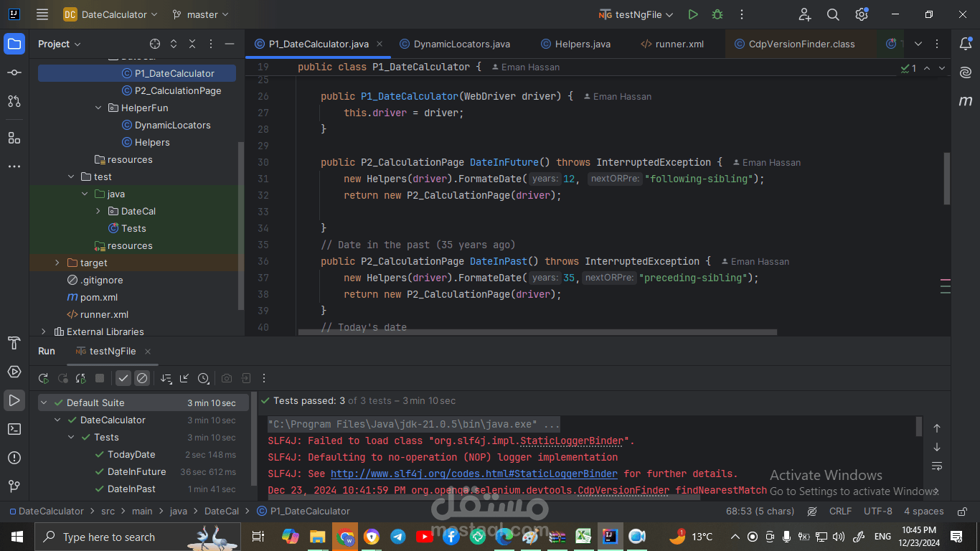This screenshot has height=551, width=980.
Task: Toggle Show Ignored tests filter
Action: click(x=142, y=378)
